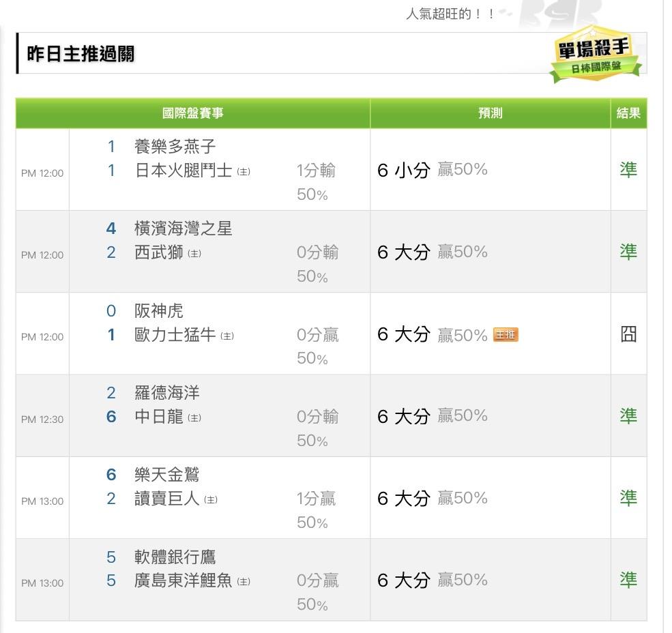Select the 國際盤賽事 column header

click(x=192, y=113)
